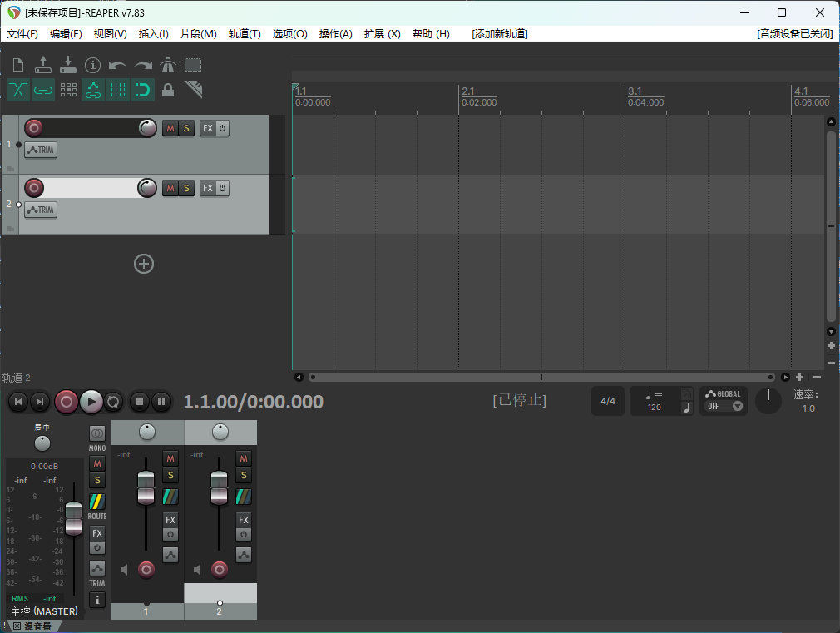
Task: Redo the last action
Action: pyautogui.click(x=143, y=66)
